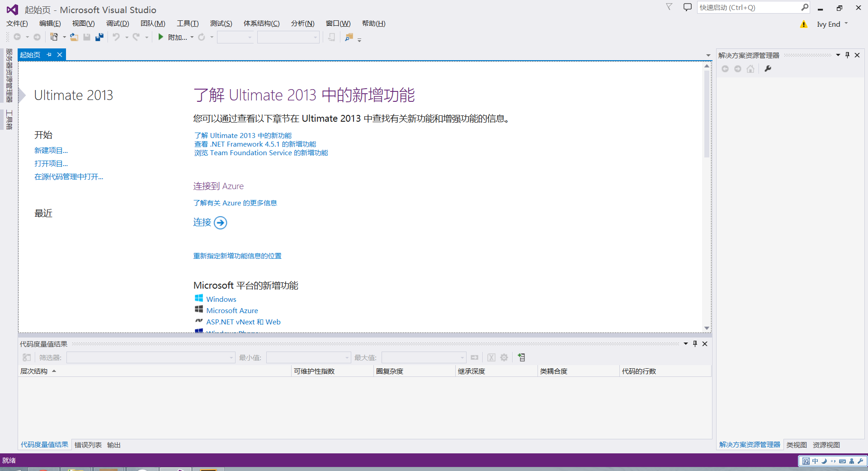Click the start page scrollbar down arrow
This screenshot has width=868, height=471.
(707, 328)
